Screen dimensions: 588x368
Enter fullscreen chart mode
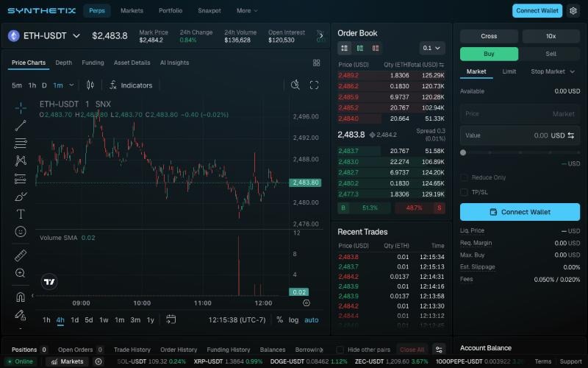point(315,85)
